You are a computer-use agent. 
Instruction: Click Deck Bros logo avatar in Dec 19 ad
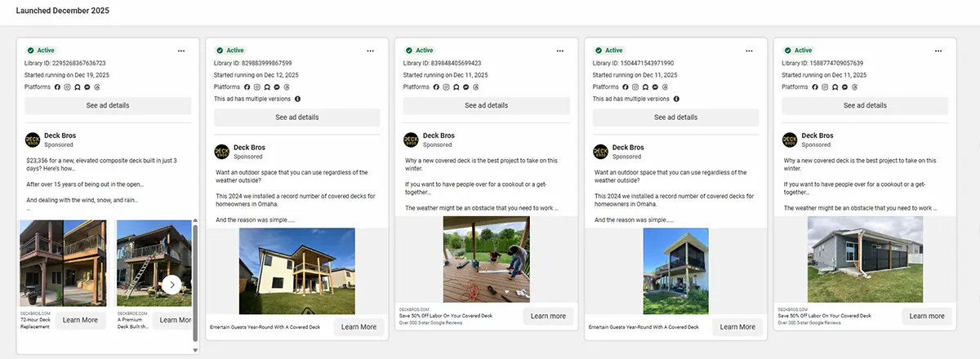pyautogui.click(x=33, y=140)
